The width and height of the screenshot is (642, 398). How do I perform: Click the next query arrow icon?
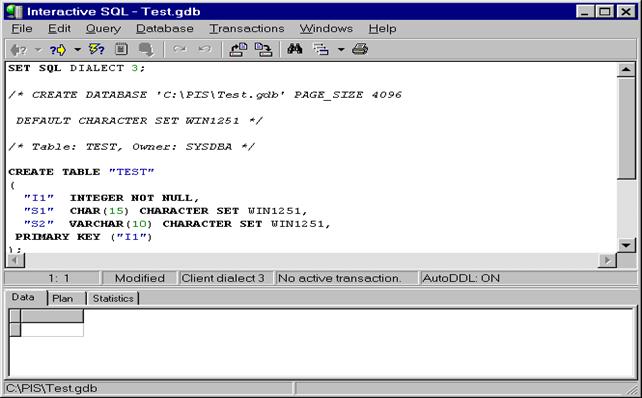click(58, 50)
